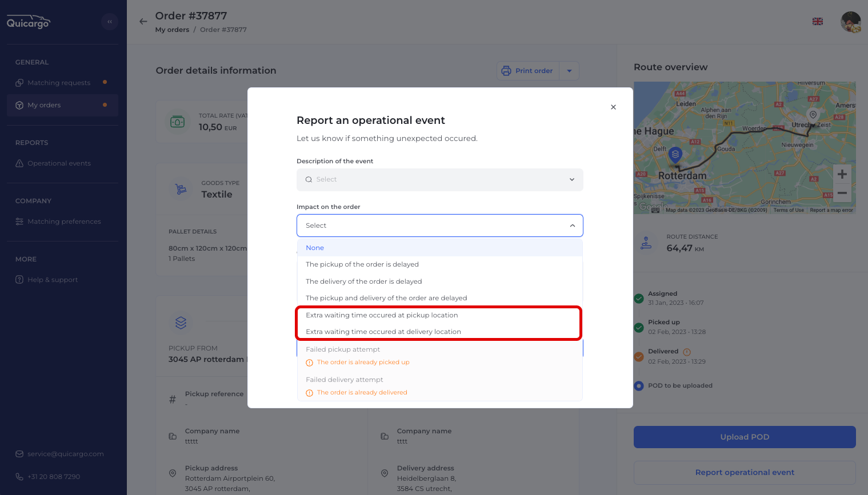868x495 pixels.
Task: Click the Upload POD button
Action: [744, 437]
